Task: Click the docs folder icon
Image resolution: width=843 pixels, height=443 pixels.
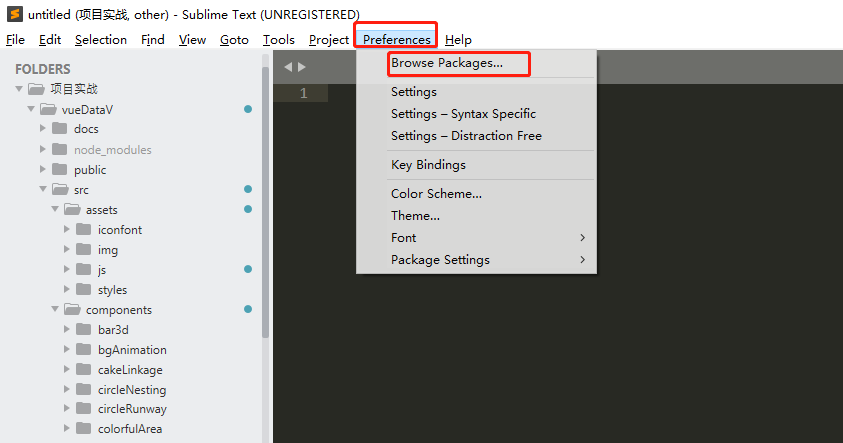Action: click(60, 128)
